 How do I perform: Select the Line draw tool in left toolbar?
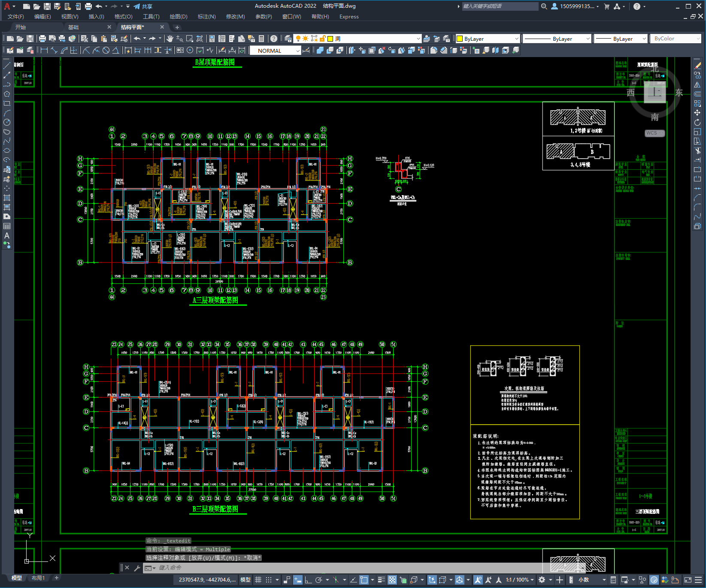[x=7, y=66]
